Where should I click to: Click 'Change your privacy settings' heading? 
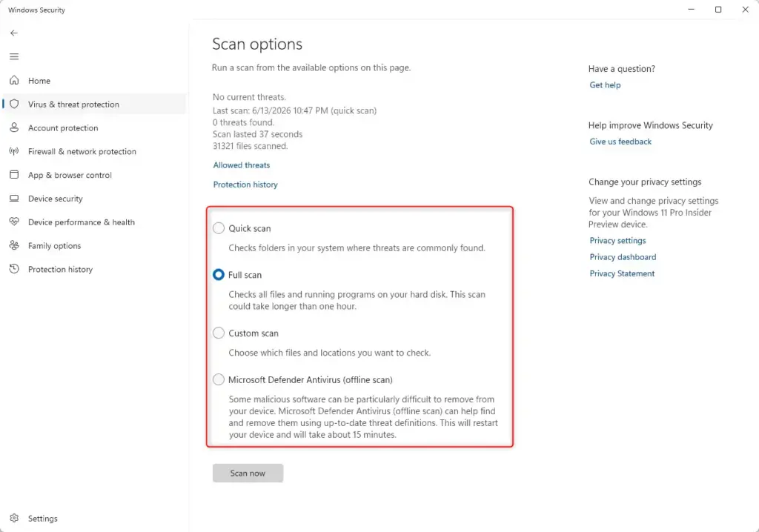pyautogui.click(x=645, y=182)
